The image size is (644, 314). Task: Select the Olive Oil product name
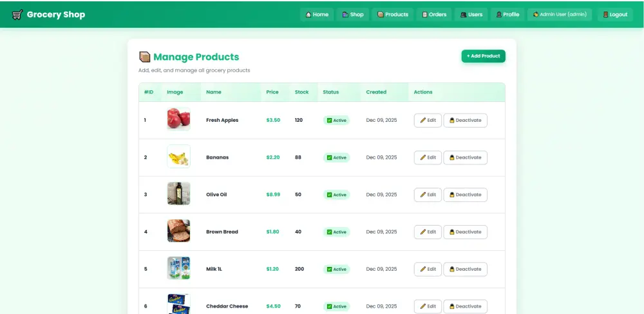(216, 195)
